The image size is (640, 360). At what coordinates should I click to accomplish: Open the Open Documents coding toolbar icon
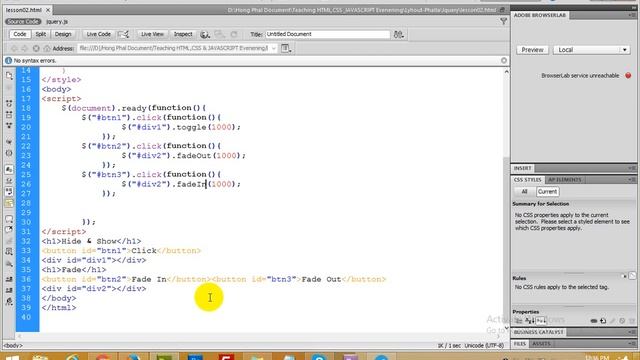point(9,76)
